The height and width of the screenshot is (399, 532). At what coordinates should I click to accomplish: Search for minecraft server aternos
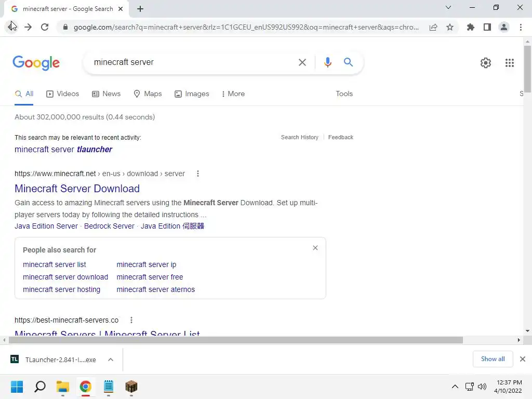[x=156, y=290]
